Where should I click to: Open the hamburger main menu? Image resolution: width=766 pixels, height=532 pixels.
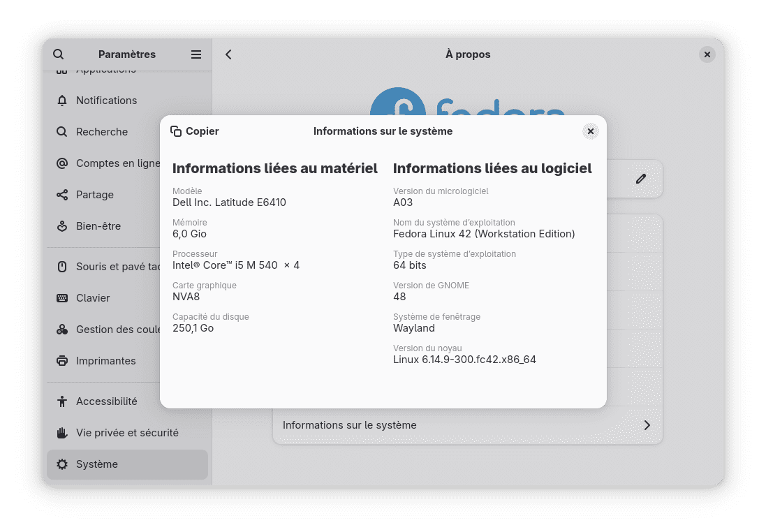(x=196, y=54)
